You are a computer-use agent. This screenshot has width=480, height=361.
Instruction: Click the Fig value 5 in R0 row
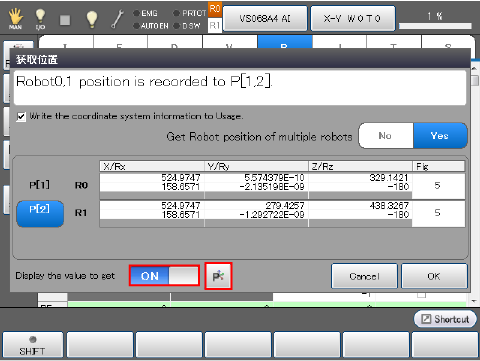pyautogui.click(x=438, y=185)
